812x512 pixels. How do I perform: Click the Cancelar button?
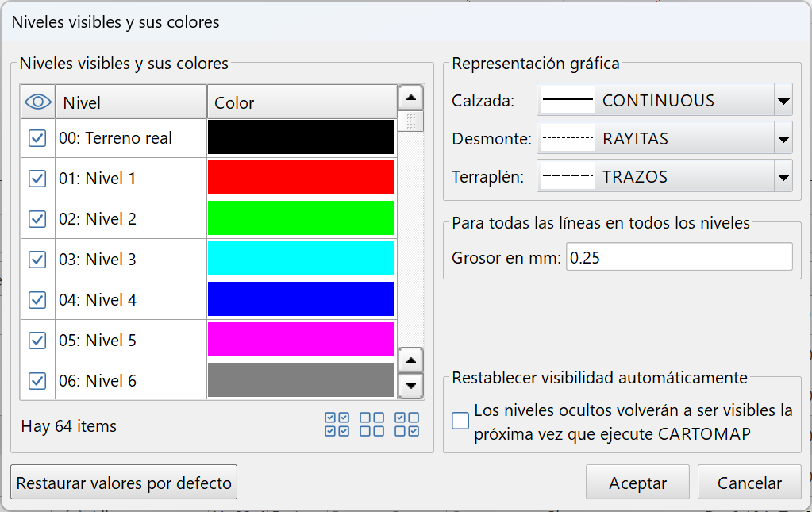[749, 482]
